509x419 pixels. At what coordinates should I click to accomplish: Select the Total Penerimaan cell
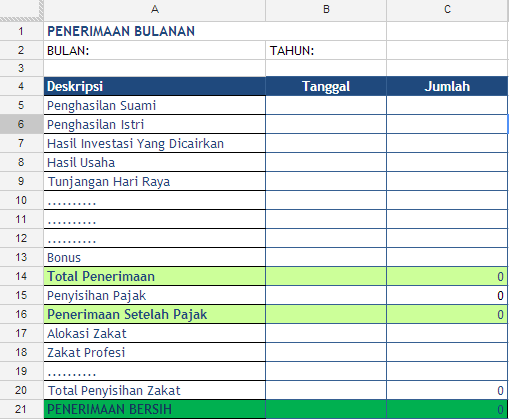pyautogui.click(x=155, y=276)
